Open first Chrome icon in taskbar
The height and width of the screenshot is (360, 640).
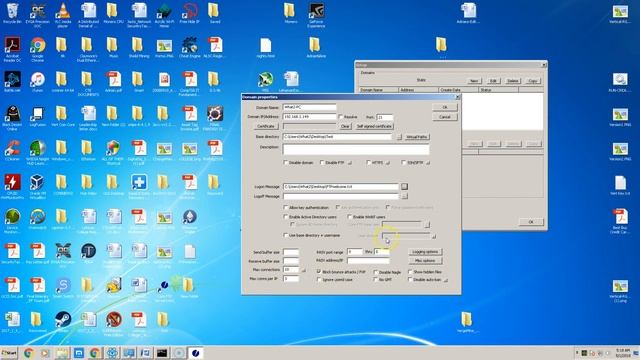click(x=28, y=353)
